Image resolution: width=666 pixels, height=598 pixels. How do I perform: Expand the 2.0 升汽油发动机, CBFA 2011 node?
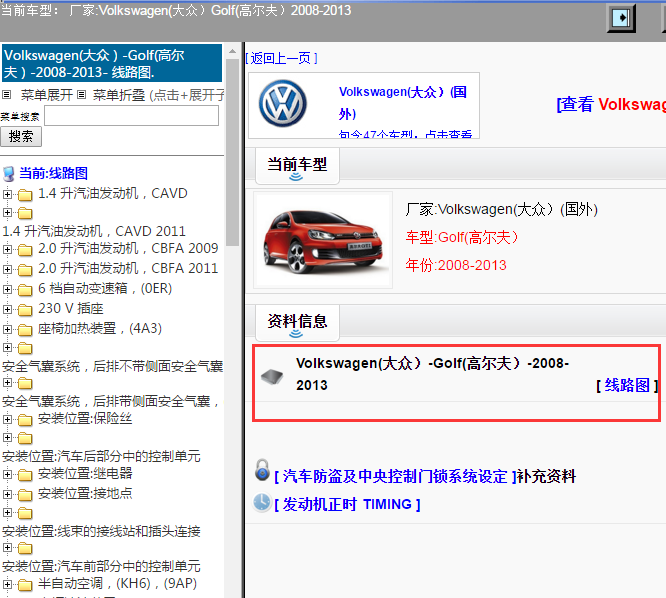coord(7,269)
